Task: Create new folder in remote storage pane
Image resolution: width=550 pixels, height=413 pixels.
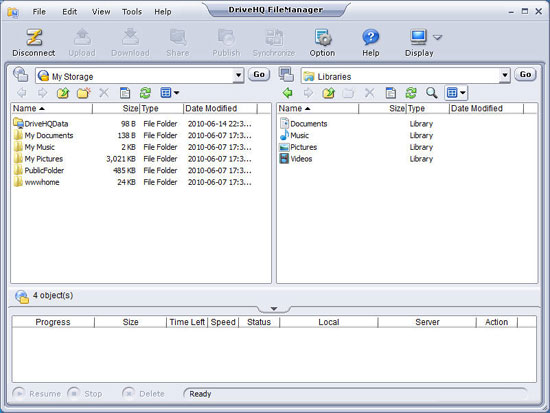Action: 83,93
